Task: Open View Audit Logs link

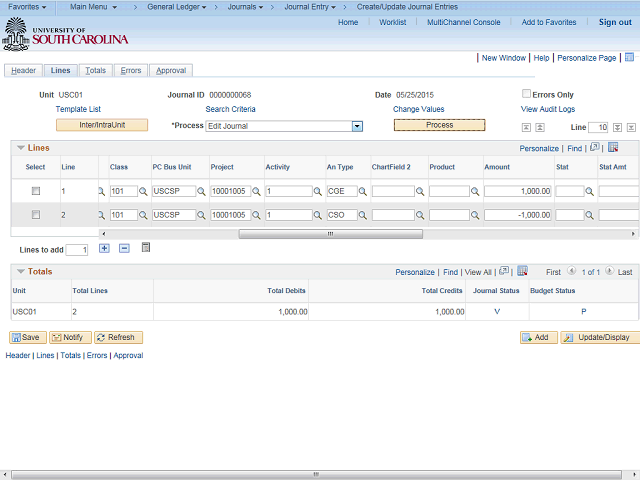Action: click(x=547, y=109)
